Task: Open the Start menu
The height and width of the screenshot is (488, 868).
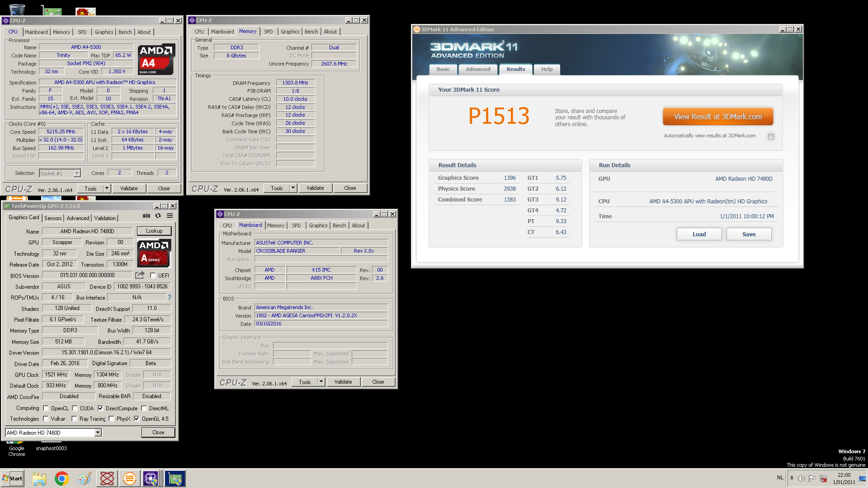Action: (13, 479)
